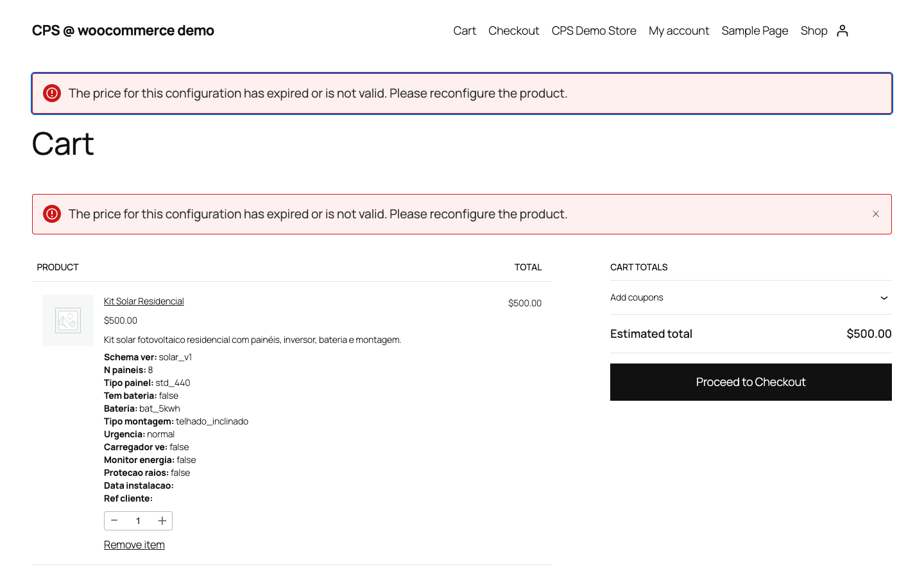
Task: Open the Kit Solar Residencial product thumbnail
Action: (67, 320)
